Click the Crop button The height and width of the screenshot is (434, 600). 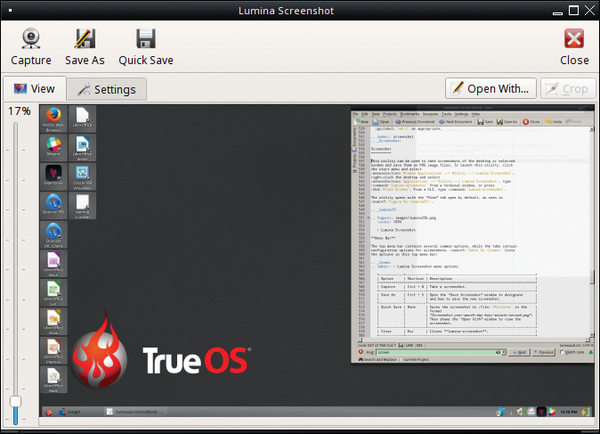(568, 88)
